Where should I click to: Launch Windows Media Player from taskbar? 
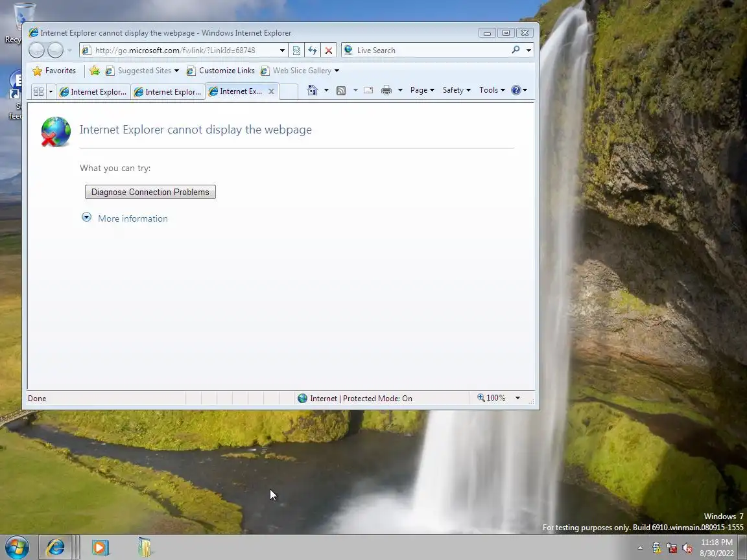[x=100, y=548]
